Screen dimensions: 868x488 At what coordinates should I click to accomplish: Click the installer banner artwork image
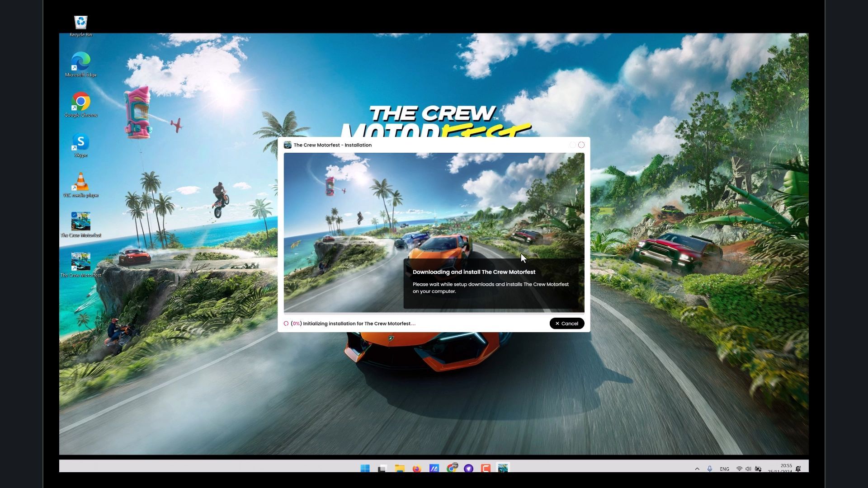click(434, 232)
